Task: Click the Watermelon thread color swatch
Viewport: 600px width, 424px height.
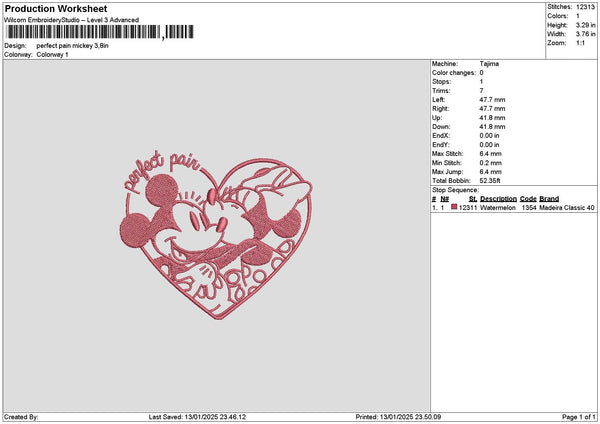Action: coord(454,207)
